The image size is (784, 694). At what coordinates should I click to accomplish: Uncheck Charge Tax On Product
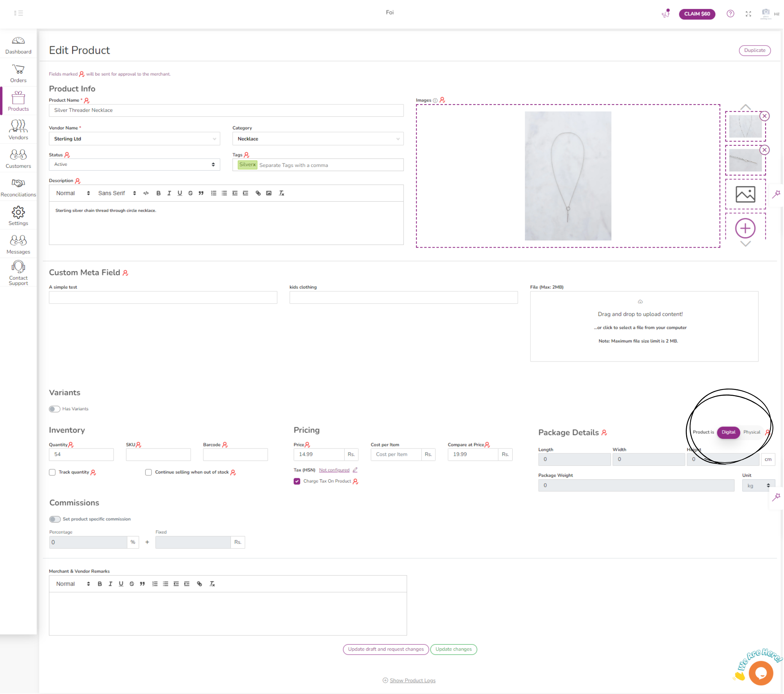[297, 481]
